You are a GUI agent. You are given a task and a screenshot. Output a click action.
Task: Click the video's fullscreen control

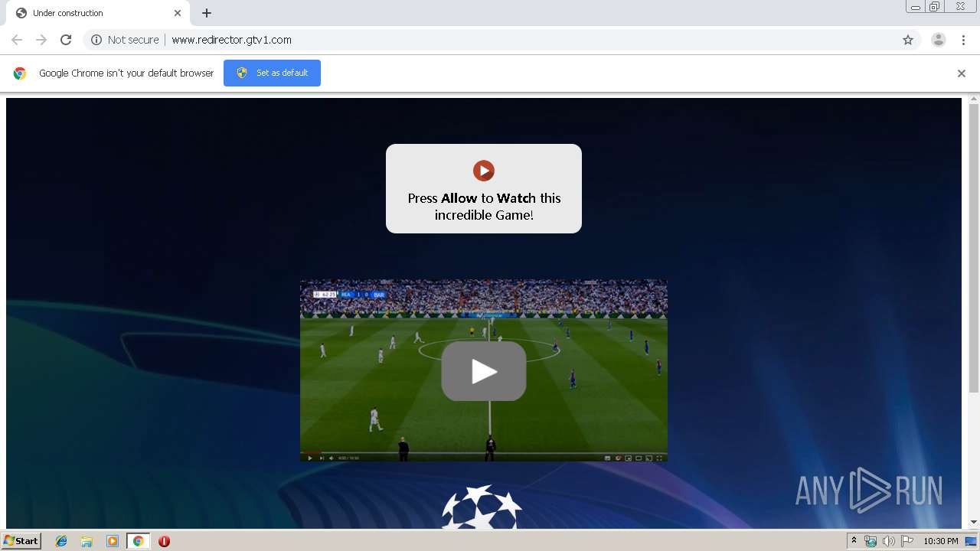coord(659,458)
